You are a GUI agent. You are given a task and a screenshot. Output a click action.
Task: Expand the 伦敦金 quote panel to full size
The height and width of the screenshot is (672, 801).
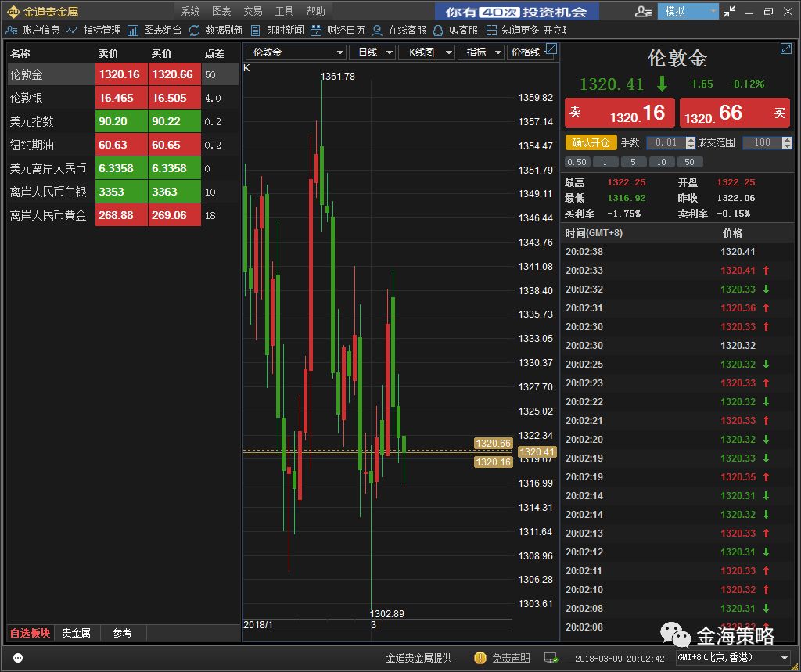pos(785,49)
